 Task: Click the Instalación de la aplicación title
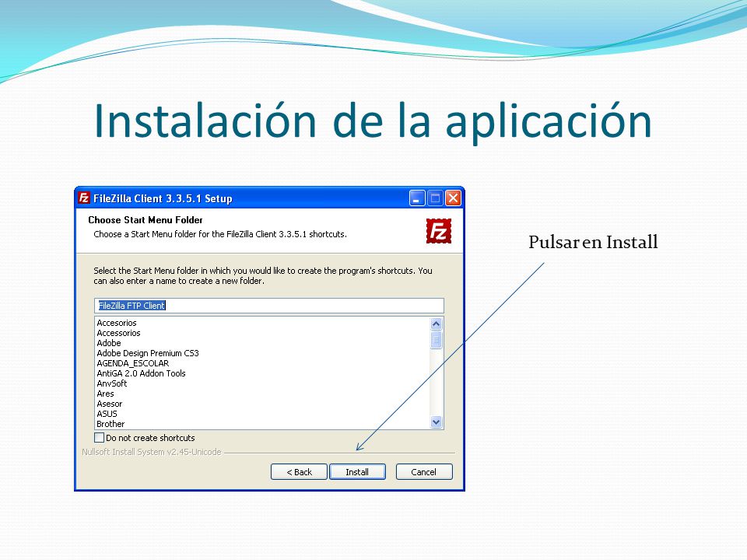coord(373,121)
